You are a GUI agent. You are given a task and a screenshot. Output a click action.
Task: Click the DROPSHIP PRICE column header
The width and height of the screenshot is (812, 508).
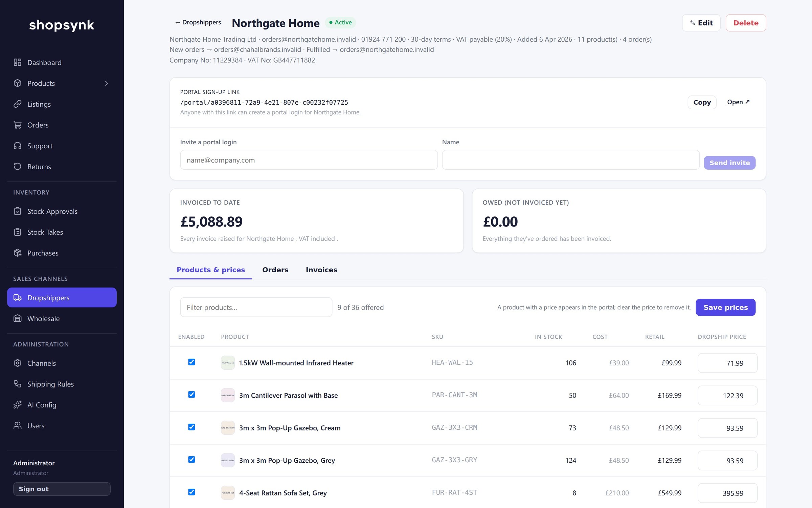pos(722,337)
